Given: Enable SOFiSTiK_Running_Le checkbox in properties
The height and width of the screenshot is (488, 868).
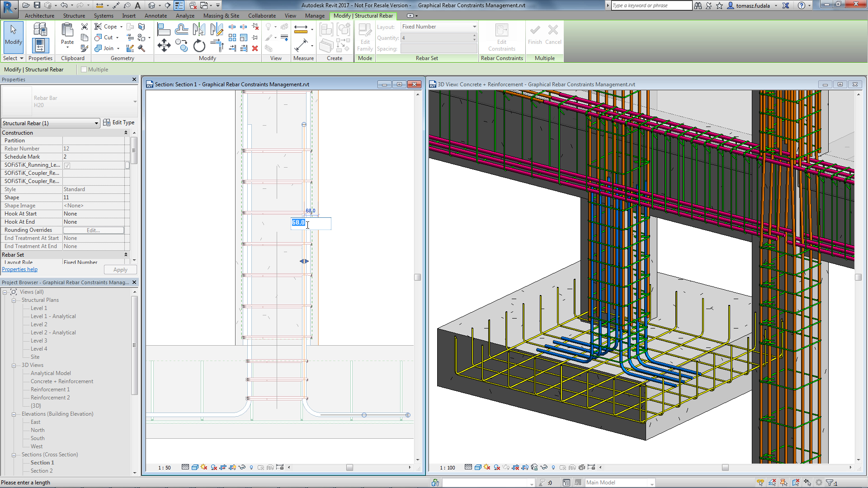Looking at the screenshot, I should pos(68,164).
